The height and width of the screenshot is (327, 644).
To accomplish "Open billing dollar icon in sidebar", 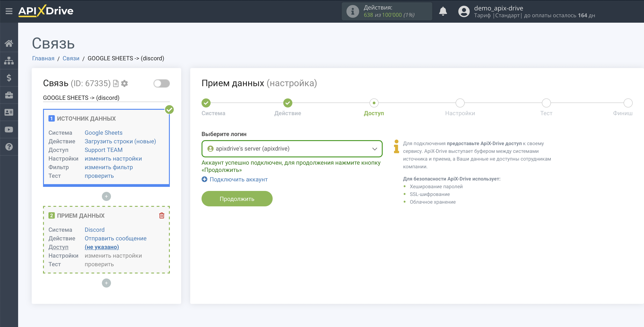I will pos(9,78).
